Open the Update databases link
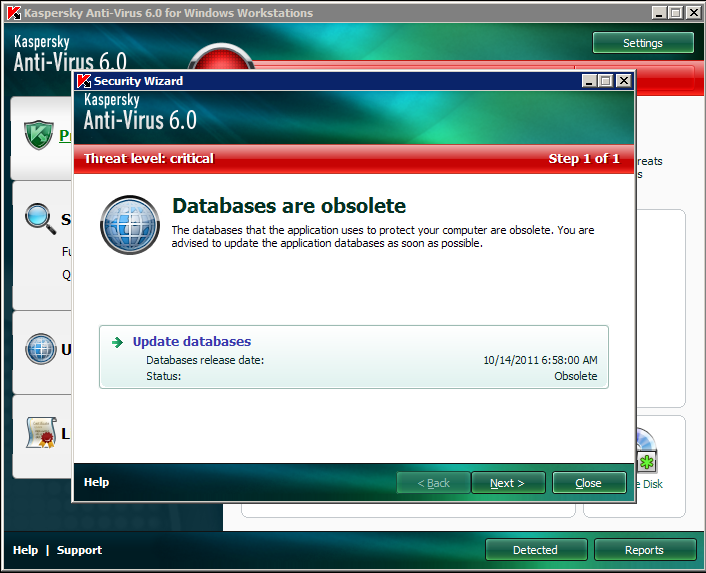 [x=192, y=342]
